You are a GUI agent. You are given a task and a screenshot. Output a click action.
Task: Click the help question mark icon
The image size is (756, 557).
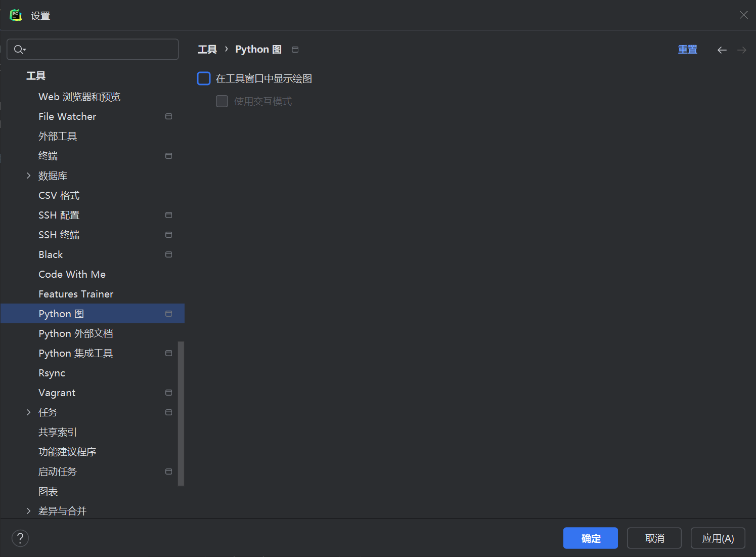pyautogui.click(x=20, y=538)
